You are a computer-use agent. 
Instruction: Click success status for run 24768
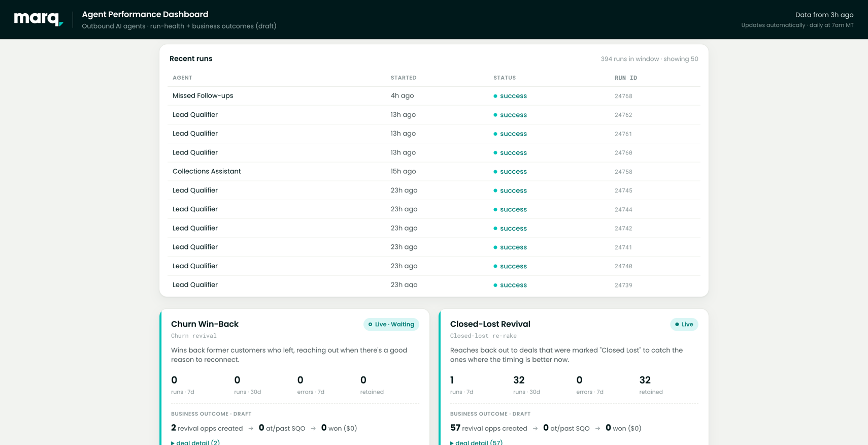coord(510,96)
